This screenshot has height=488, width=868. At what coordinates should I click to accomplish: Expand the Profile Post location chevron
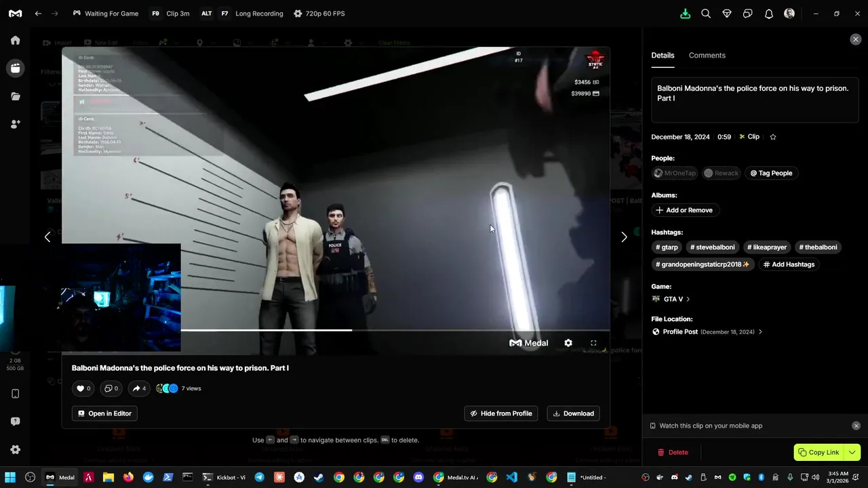point(760,332)
